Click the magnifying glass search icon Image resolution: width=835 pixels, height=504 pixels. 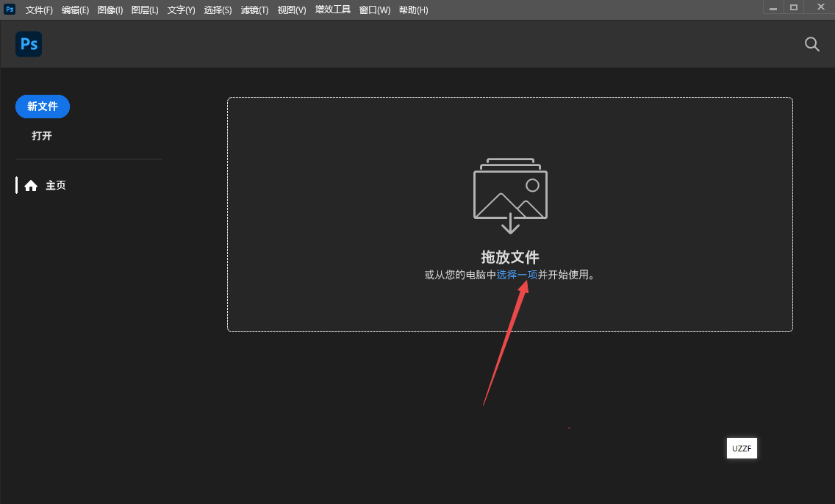point(811,44)
